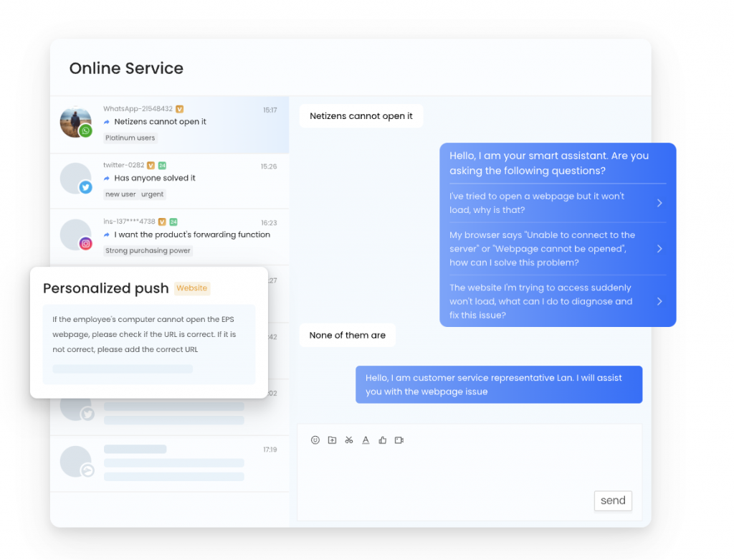
Task: Open the WhatsApp-21548432 conversation
Action: point(169,125)
